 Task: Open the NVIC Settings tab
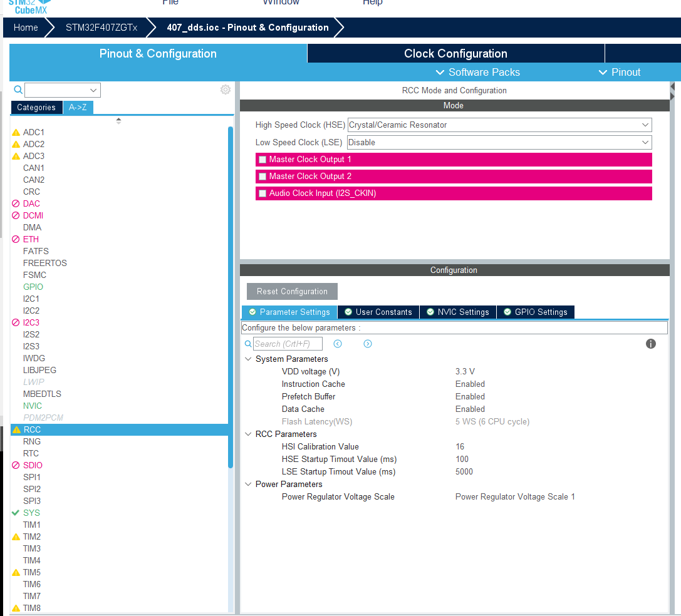(x=458, y=312)
